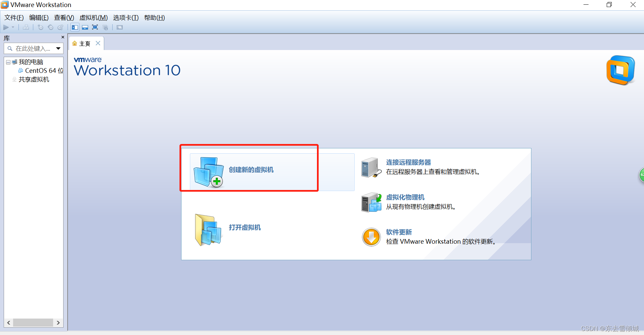Open the 查看(V) menu

click(x=64, y=18)
